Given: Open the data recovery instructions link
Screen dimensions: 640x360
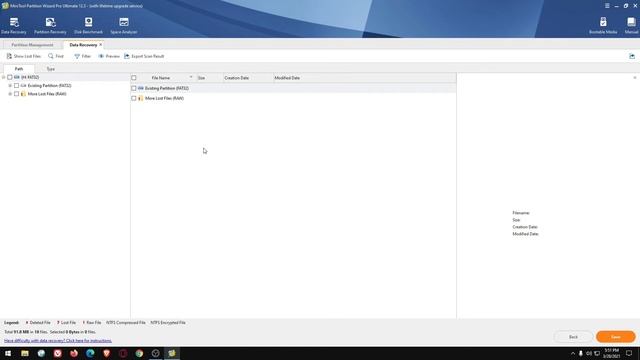Looking at the screenshot, I should [x=58, y=340].
